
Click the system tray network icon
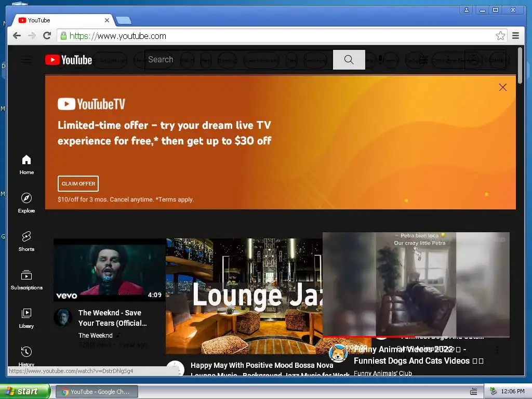coord(494,391)
